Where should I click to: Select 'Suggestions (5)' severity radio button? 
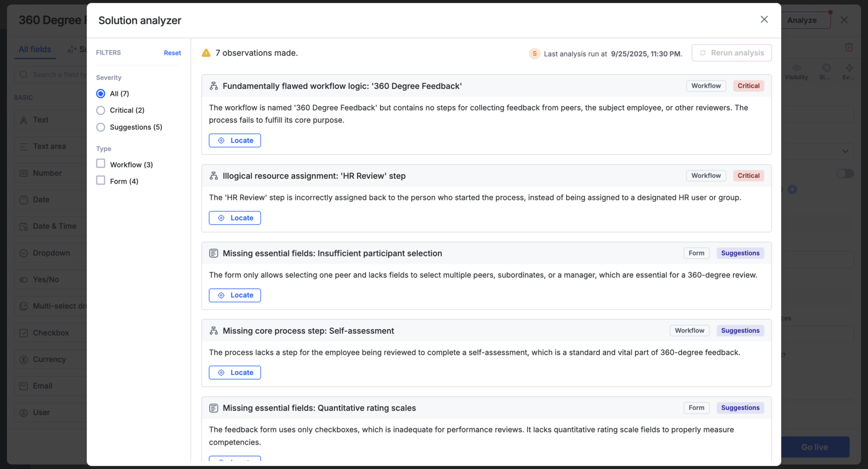point(101,127)
